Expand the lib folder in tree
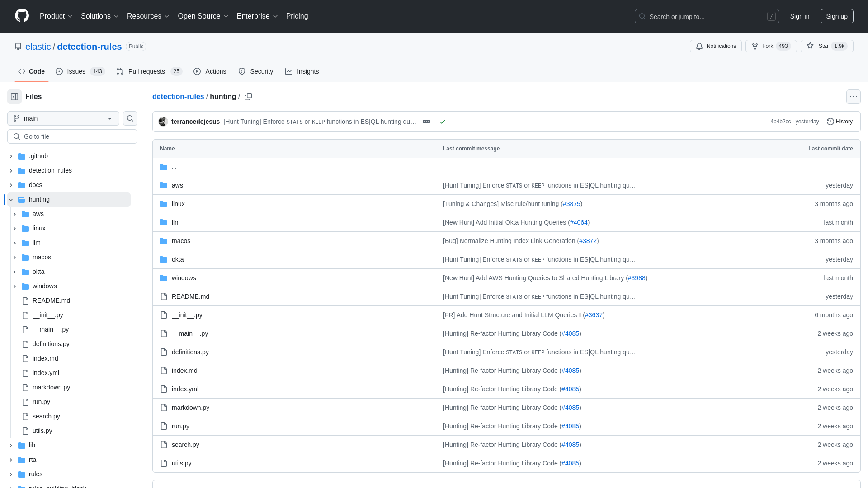Image resolution: width=868 pixels, height=488 pixels. (x=11, y=445)
